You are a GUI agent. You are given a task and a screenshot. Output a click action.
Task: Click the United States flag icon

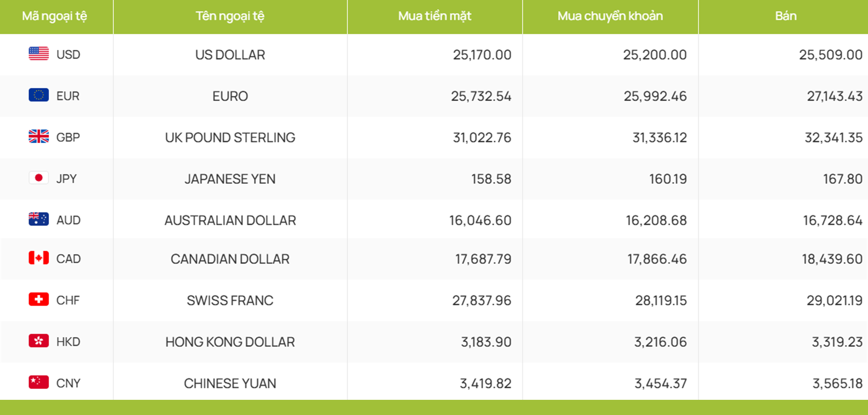(x=39, y=54)
